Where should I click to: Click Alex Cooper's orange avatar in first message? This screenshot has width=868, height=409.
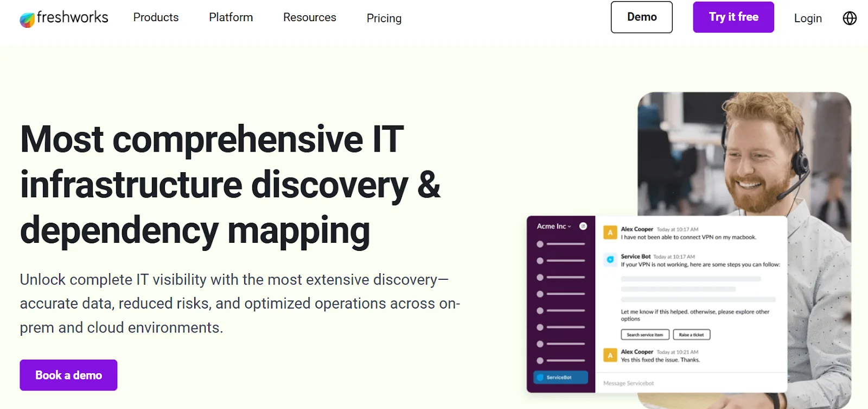pos(610,232)
